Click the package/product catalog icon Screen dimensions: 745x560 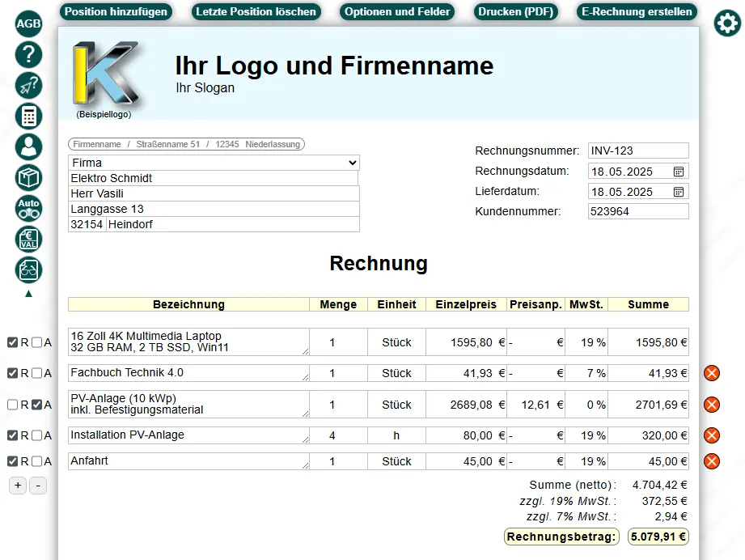[x=27, y=177]
